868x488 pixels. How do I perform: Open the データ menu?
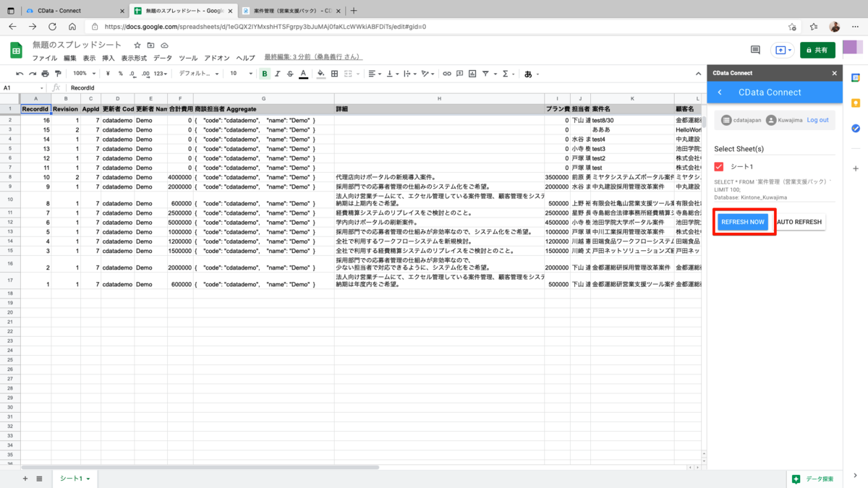click(163, 58)
